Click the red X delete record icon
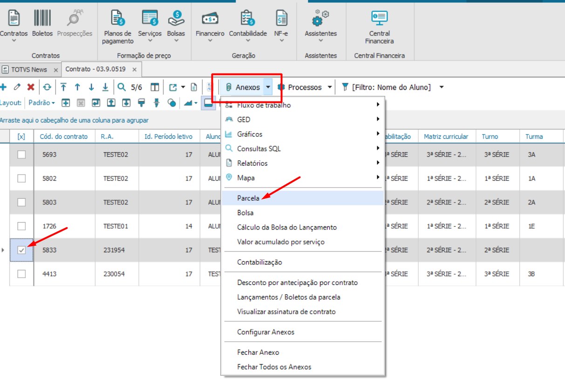Screen dimensions: 565x392 click(31, 87)
